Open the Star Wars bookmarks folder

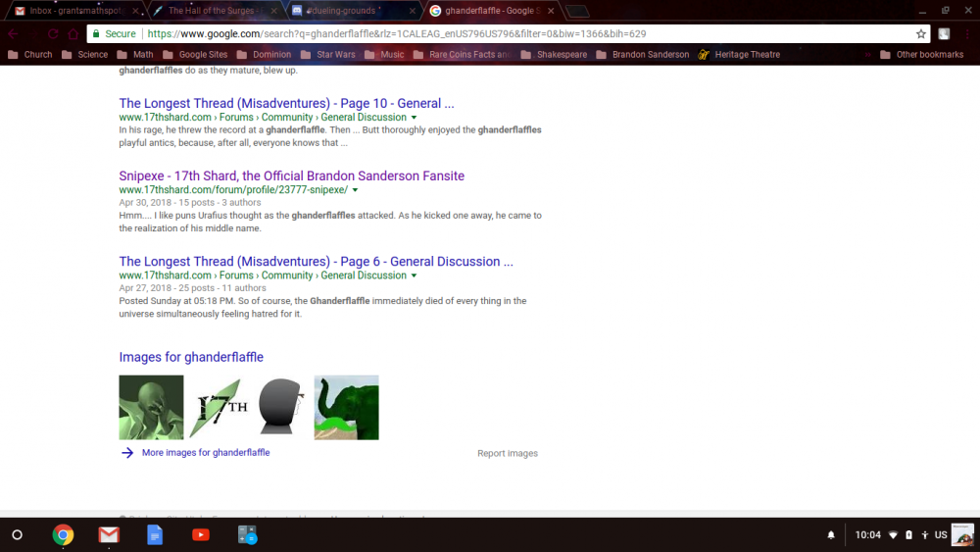tap(327, 54)
